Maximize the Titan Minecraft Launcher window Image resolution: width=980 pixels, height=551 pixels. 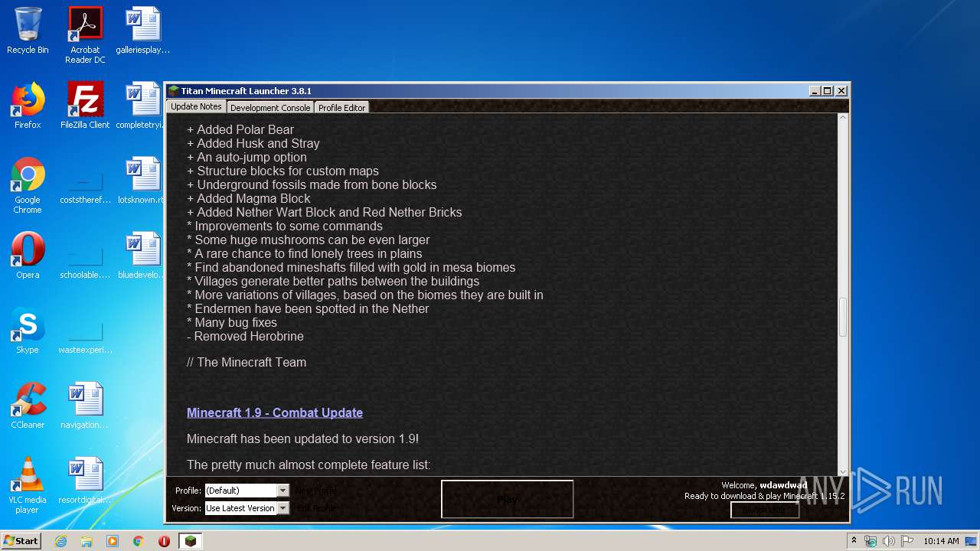pos(828,90)
